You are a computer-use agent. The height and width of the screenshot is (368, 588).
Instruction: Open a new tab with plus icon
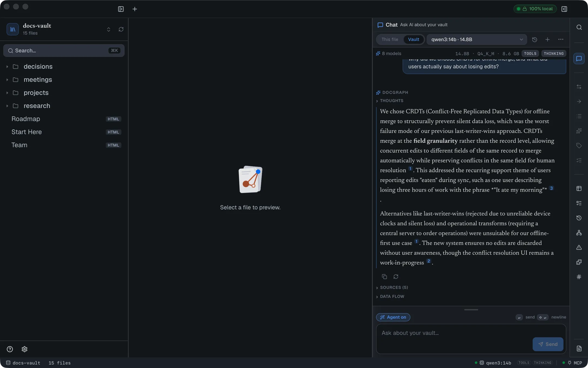click(x=135, y=9)
